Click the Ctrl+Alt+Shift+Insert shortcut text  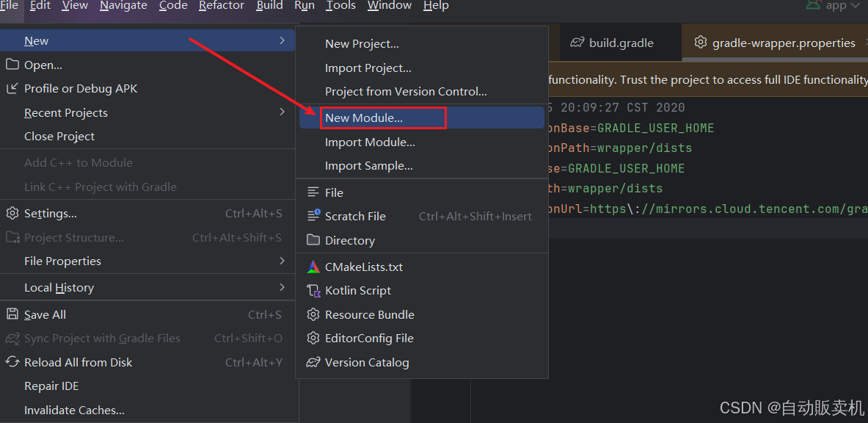(x=475, y=216)
